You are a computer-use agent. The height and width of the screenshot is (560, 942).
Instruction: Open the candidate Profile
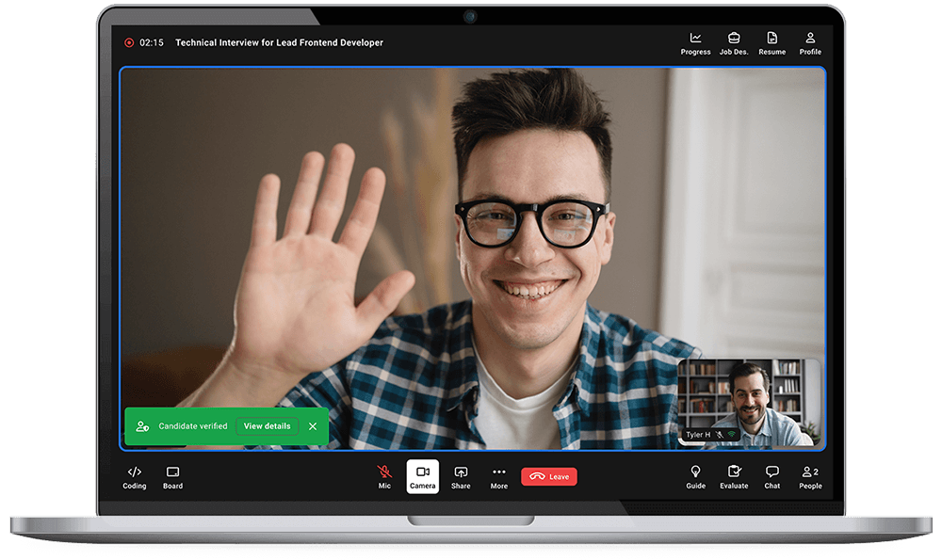coord(809,43)
